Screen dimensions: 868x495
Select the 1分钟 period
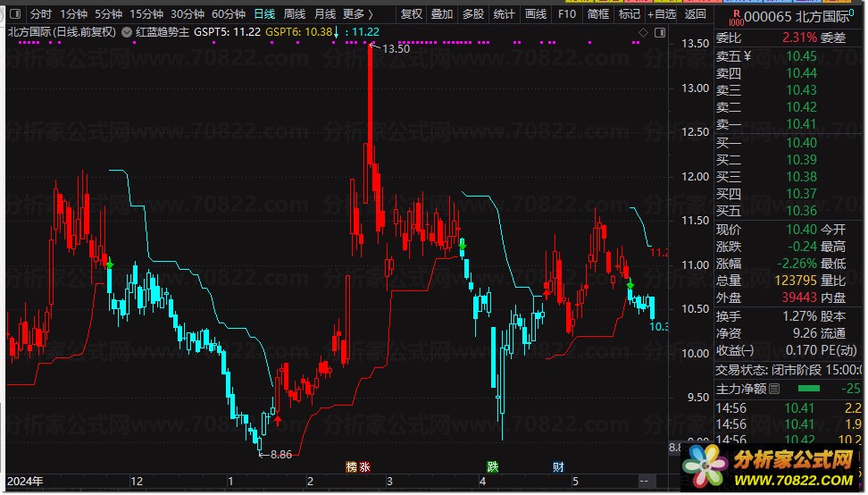73,13
